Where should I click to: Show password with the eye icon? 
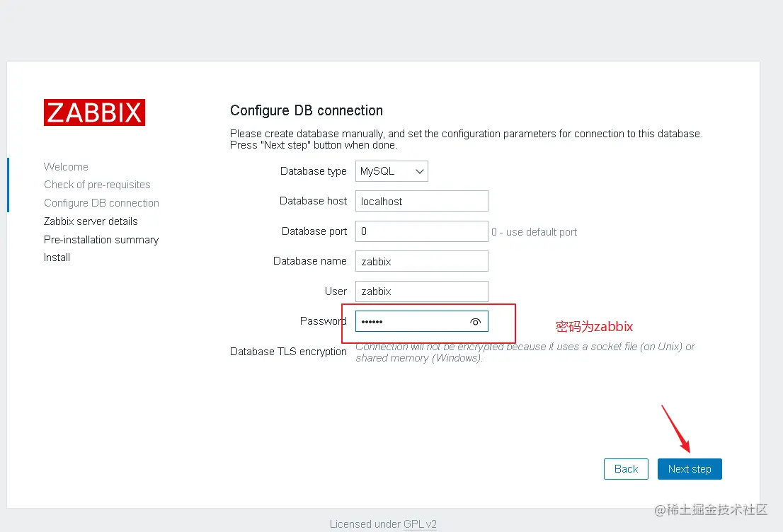476,322
